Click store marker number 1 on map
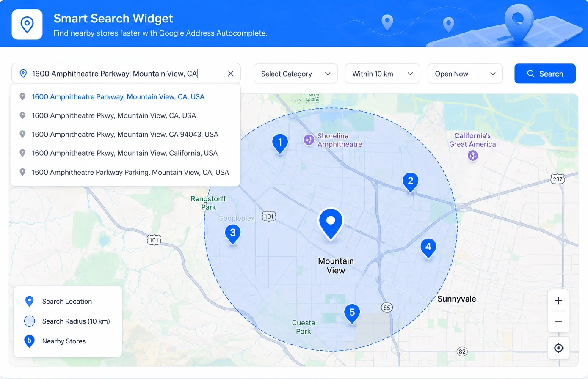Viewport: 588px width, 379px height. tap(280, 144)
